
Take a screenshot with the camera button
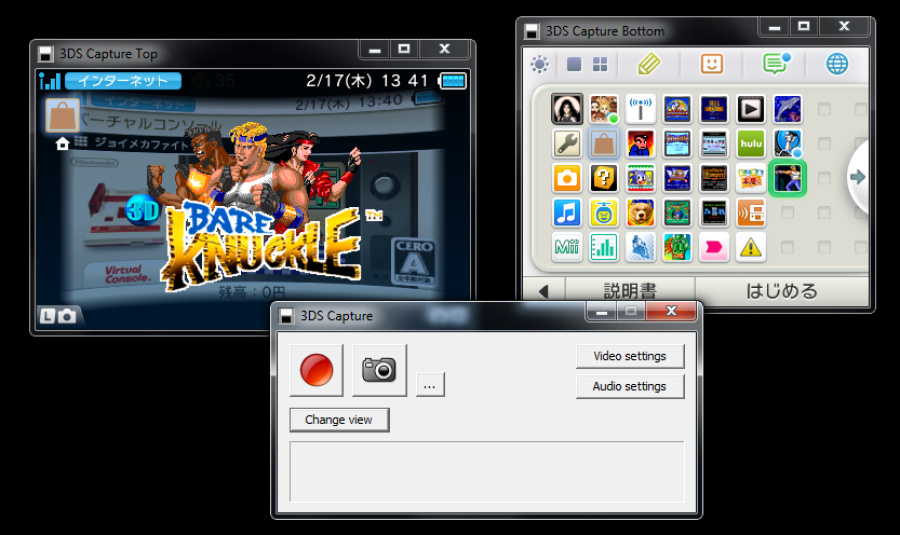pyautogui.click(x=379, y=370)
